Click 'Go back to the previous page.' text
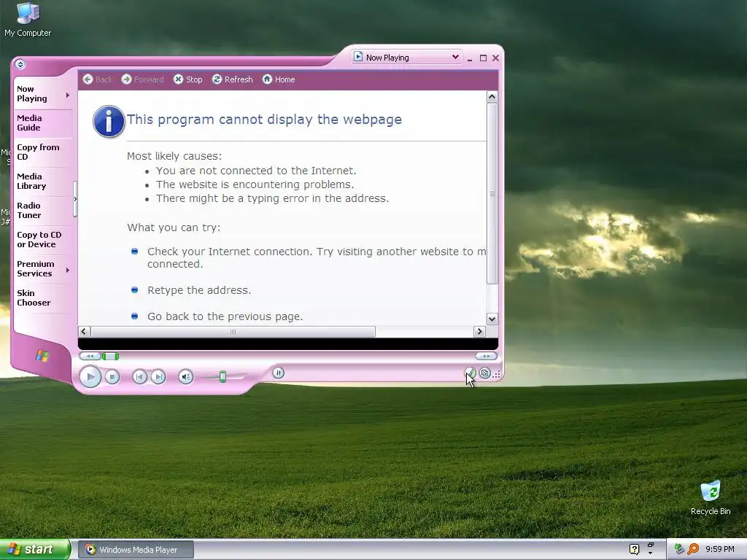This screenshot has width=747, height=560. point(225,316)
